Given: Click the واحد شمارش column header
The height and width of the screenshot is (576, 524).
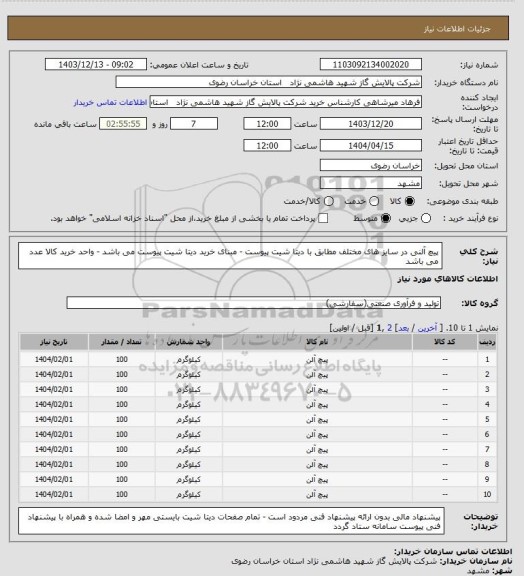Looking at the screenshot, I should point(189,342).
